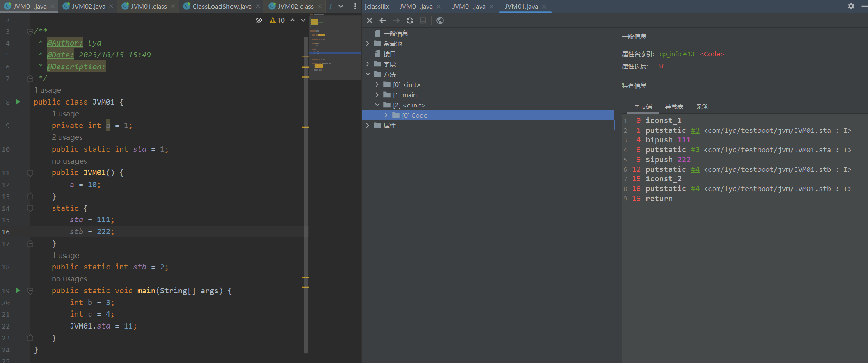Click the 'sipush 222' bytecode instruction
Screen dimensions: 868x363
tap(668, 160)
